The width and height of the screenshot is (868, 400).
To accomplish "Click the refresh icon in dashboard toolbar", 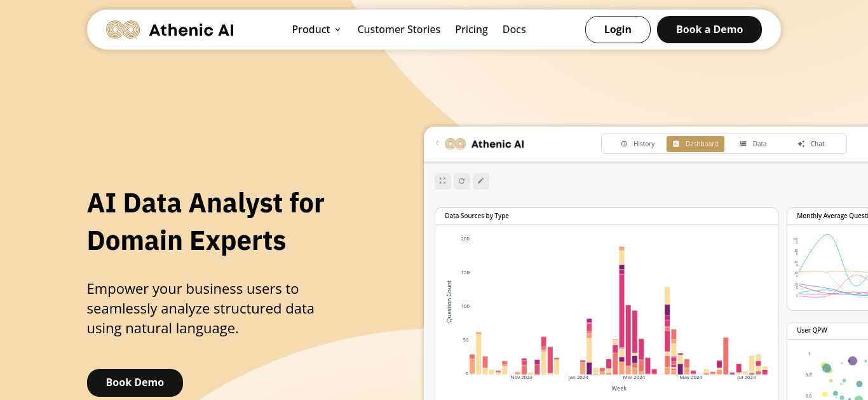I will tap(462, 181).
